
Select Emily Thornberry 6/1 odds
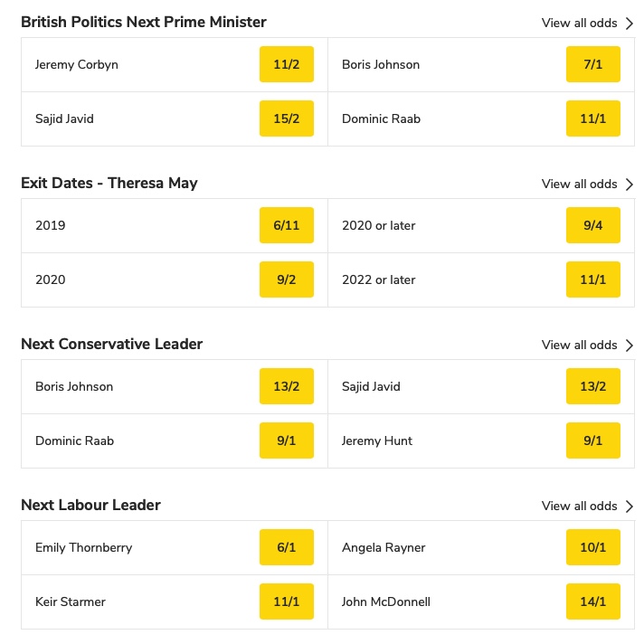point(286,547)
